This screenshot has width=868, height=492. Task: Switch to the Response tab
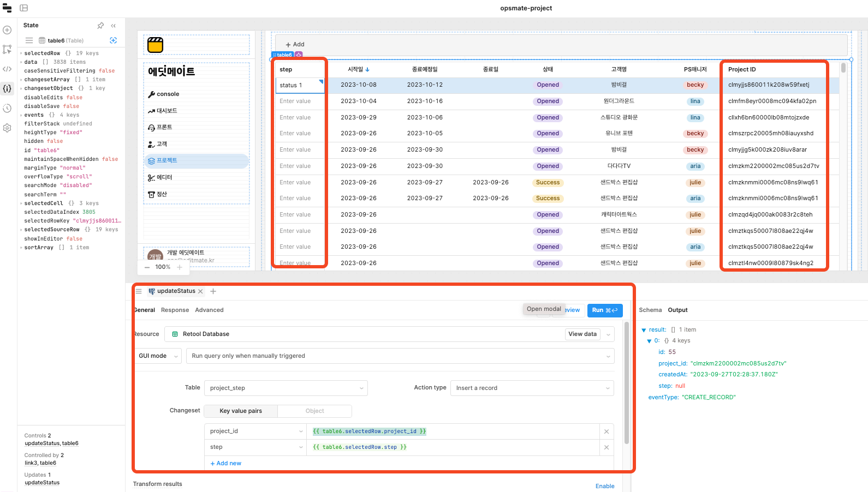coord(175,310)
